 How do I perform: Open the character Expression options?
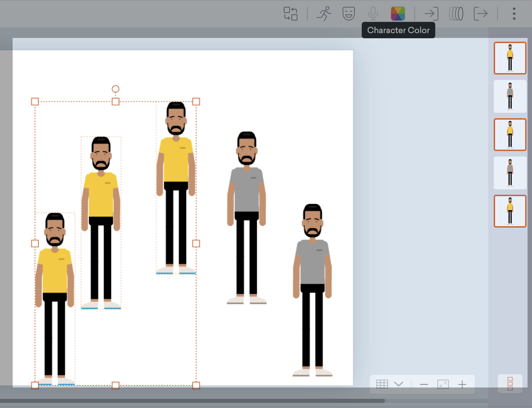point(348,14)
